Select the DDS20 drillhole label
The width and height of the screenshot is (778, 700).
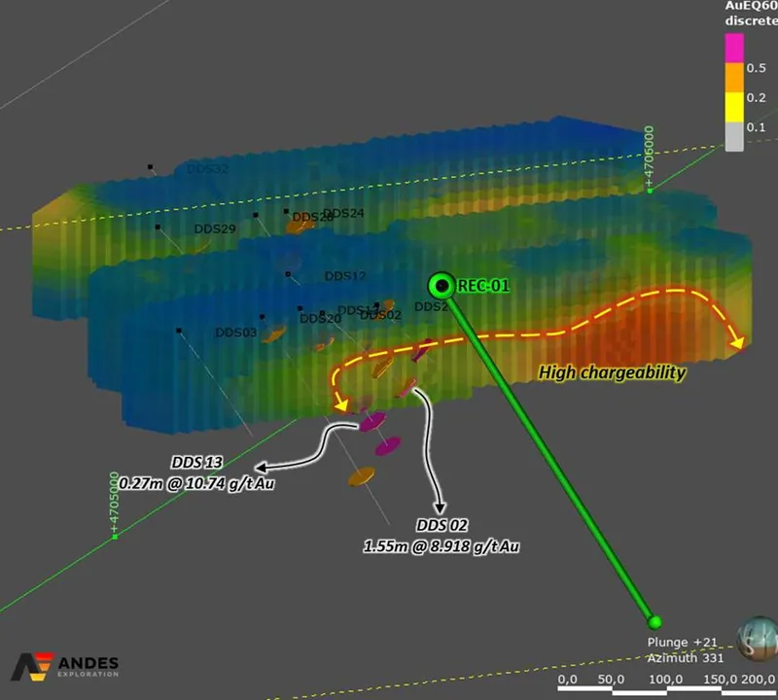click(x=321, y=319)
